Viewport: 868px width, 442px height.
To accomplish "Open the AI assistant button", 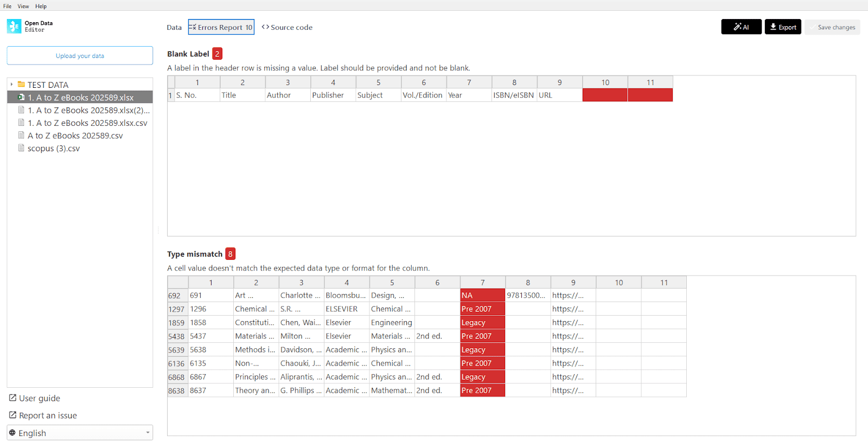I will pyautogui.click(x=741, y=27).
